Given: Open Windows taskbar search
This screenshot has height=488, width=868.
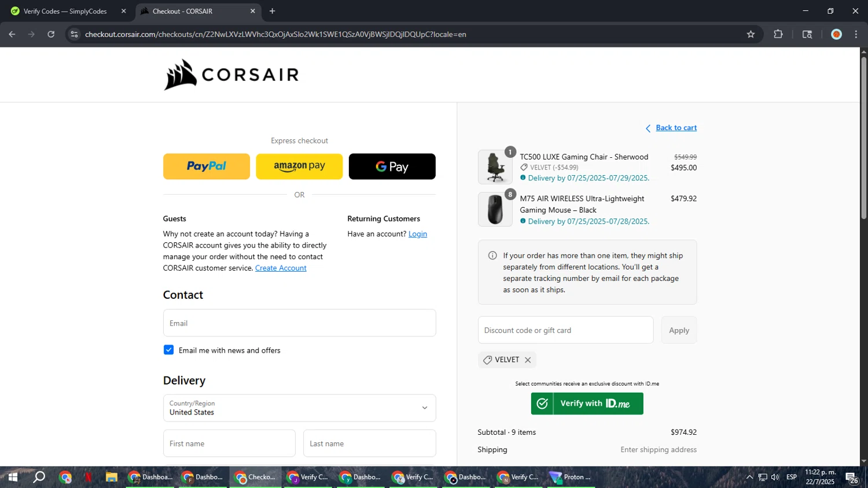Looking at the screenshot, I should click(39, 477).
